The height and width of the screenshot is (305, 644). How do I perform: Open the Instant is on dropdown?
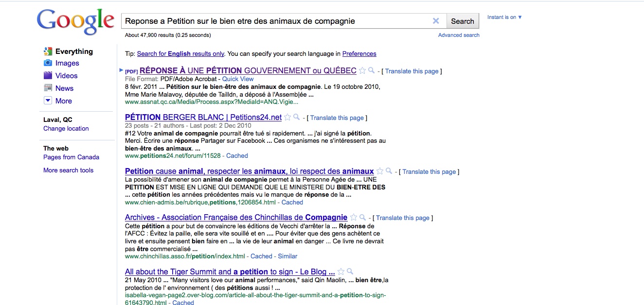pyautogui.click(x=504, y=17)
